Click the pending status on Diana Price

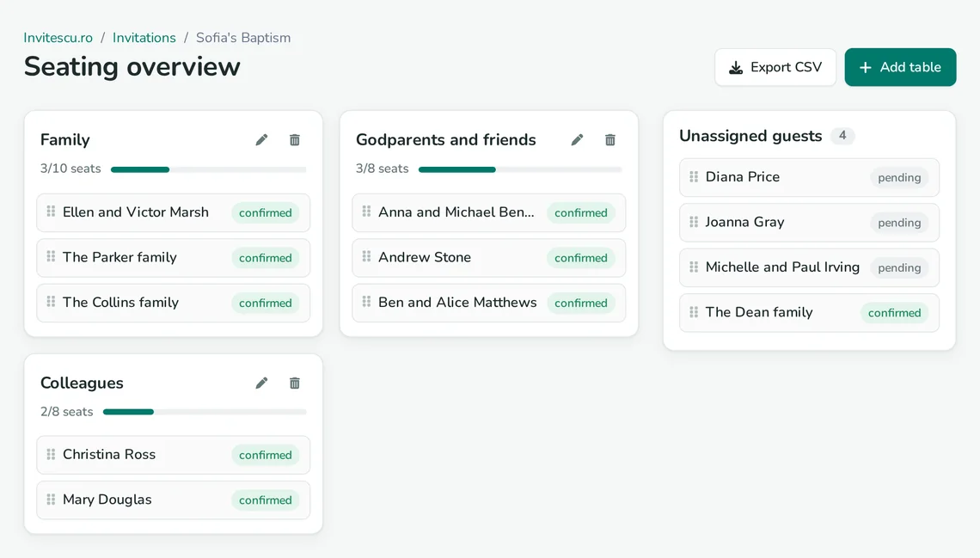point(899,177)
